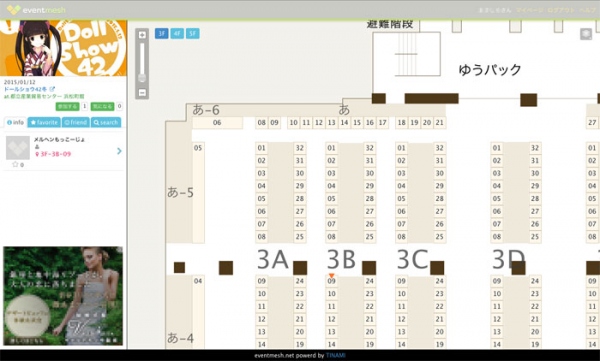Open the info tab
Viewport: 600px width, 361px height.
pyautogui.click(x=15, y=123)
